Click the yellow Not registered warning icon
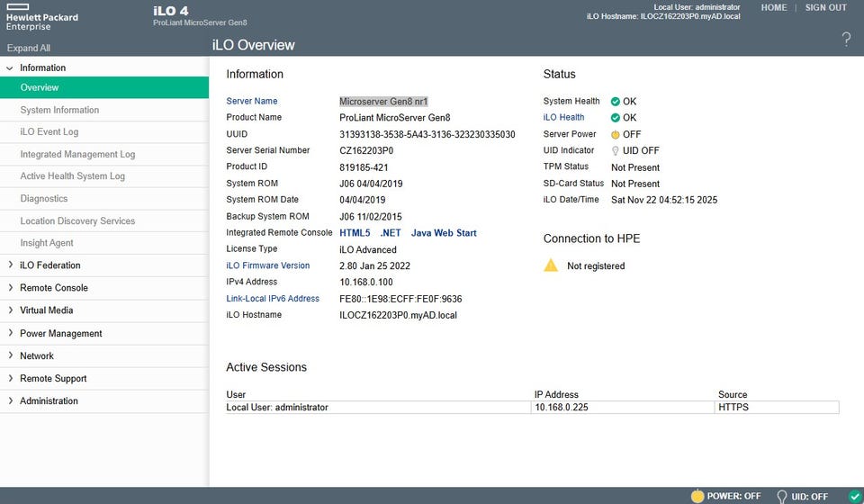 click(x=551, y=265)
